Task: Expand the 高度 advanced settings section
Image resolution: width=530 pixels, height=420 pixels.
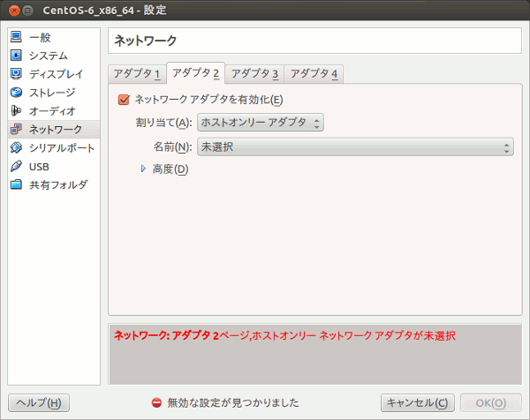Action: (143, 169)
